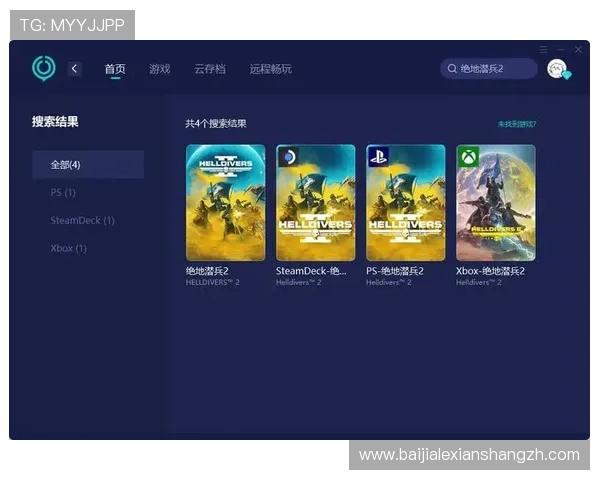Open the PS Helldivers 2 cover

click(x=406, y=202)
